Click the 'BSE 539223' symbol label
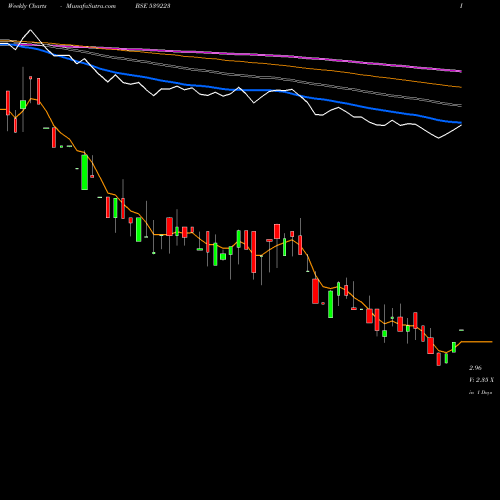The width and height of the screenshot is (500, 500). click(153, 6)
